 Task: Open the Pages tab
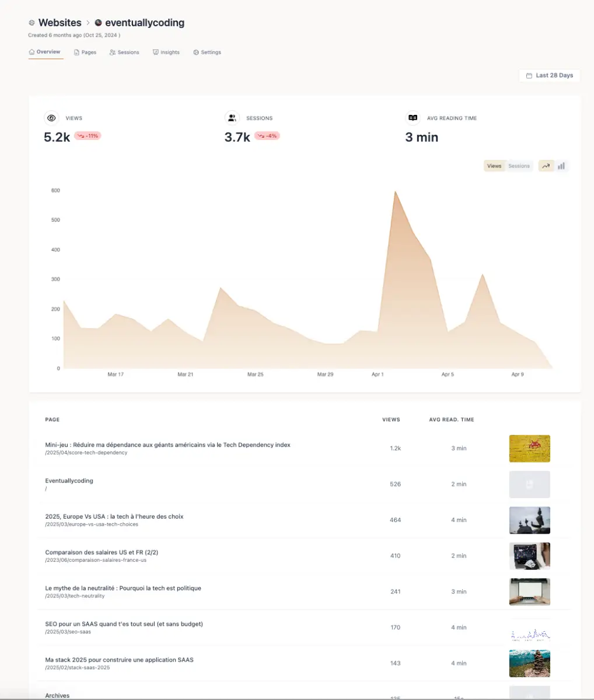tap(85, 52)
